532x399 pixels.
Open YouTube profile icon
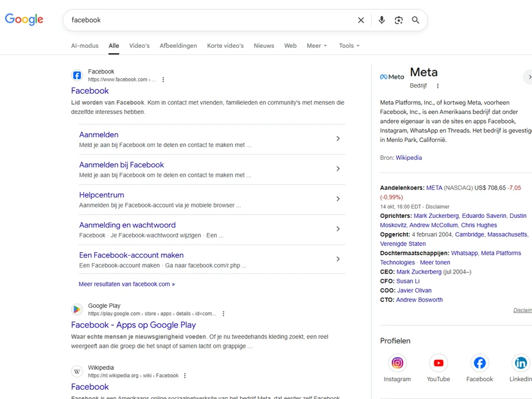(438, 363)
